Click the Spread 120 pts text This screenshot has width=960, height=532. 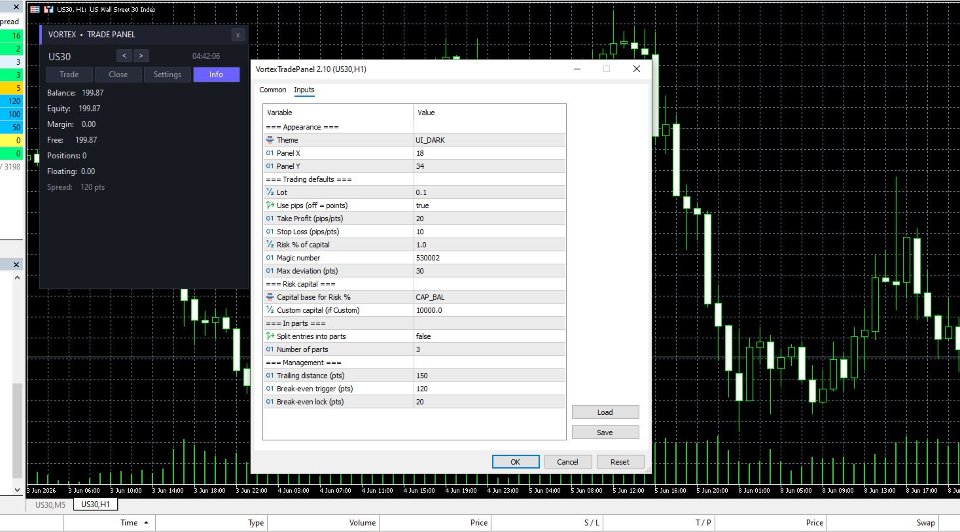[76, 187]
